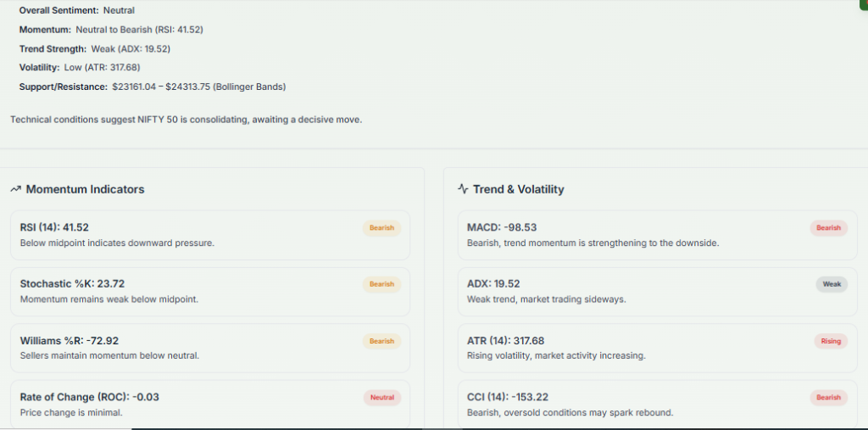Click 'Weak trend, market trading sideways' description
868x430 pixels.
[x=547, y=299]
